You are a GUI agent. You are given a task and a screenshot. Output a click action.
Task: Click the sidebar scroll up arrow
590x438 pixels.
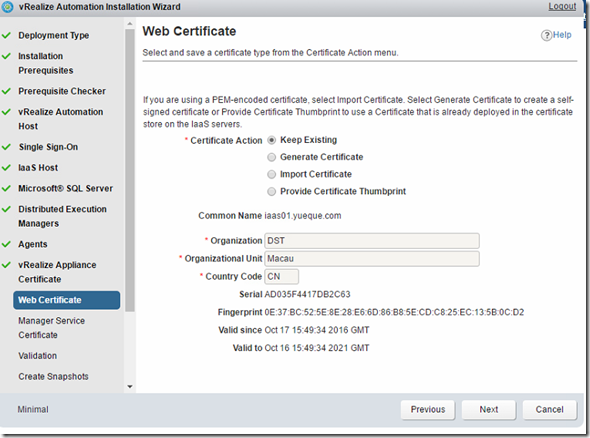coord(130,24)
